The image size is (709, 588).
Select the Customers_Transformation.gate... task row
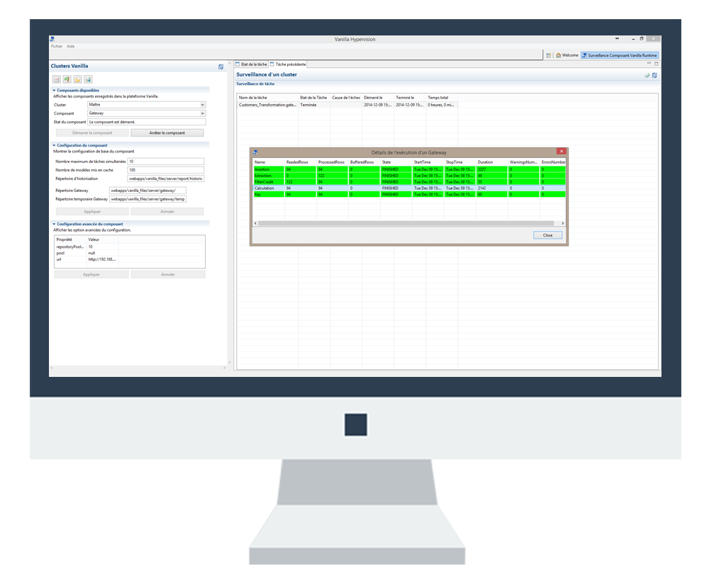(x=347, y=105)
